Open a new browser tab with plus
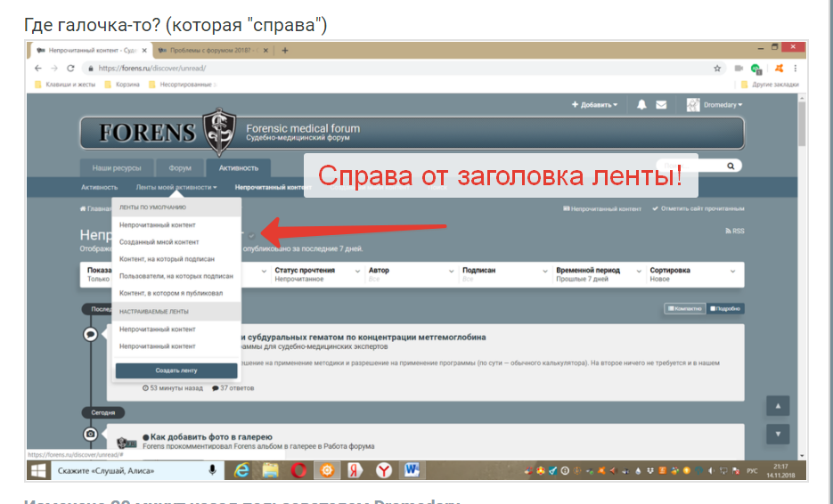833x504 pixels. (285, 51)
